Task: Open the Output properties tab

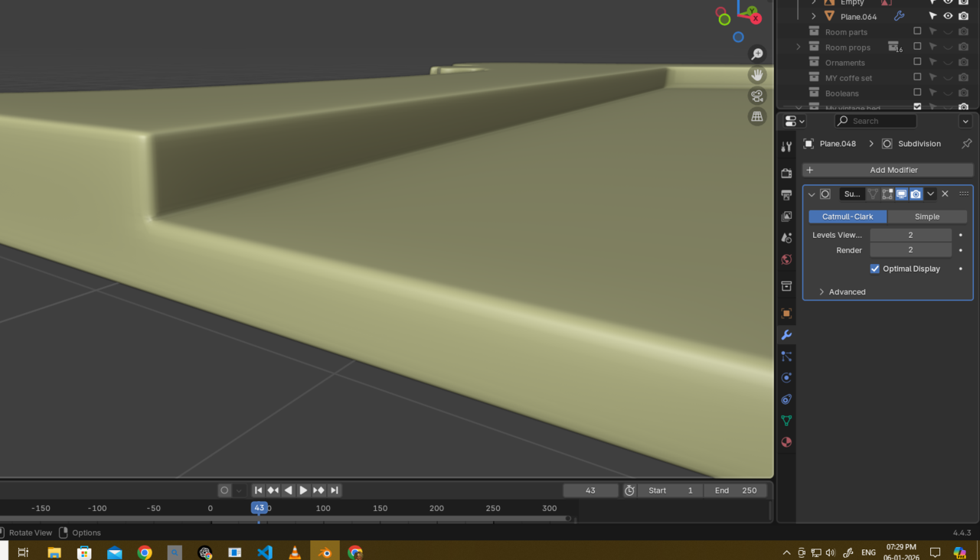Action: tap(786, 195)
